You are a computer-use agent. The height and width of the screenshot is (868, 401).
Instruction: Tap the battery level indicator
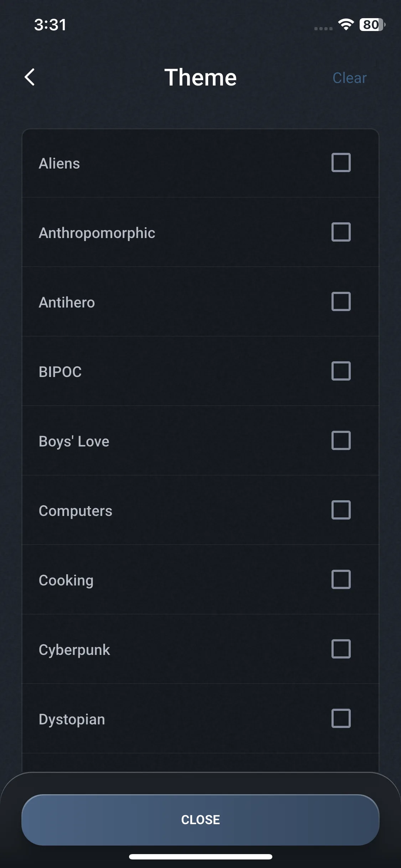372,25
